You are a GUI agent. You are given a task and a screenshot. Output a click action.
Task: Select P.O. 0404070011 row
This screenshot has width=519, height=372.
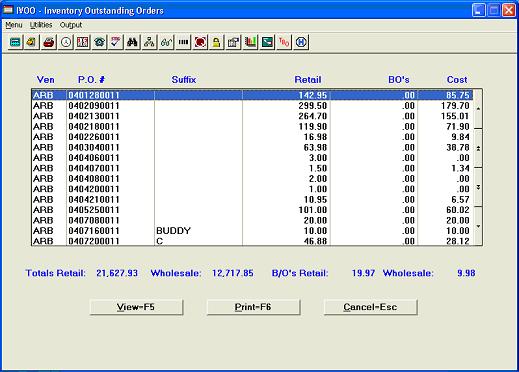pyautogui.click(x=253, y=168)
